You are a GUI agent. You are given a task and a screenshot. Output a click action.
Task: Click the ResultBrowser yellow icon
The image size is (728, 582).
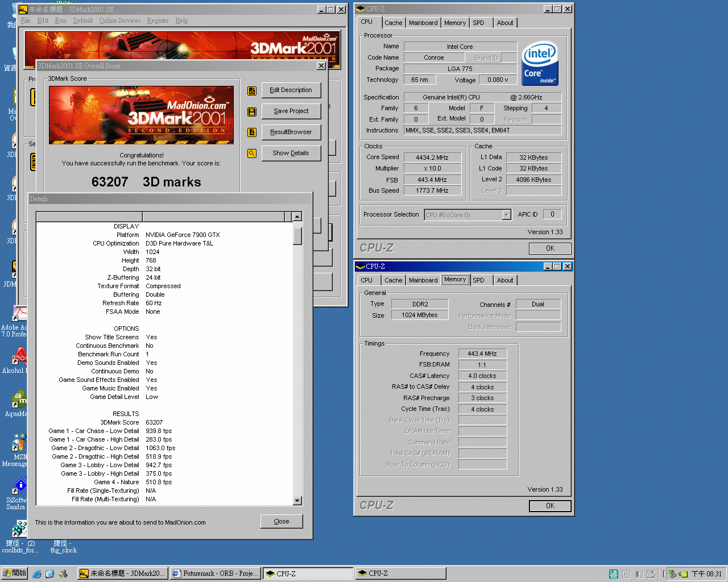click(252, 132)
